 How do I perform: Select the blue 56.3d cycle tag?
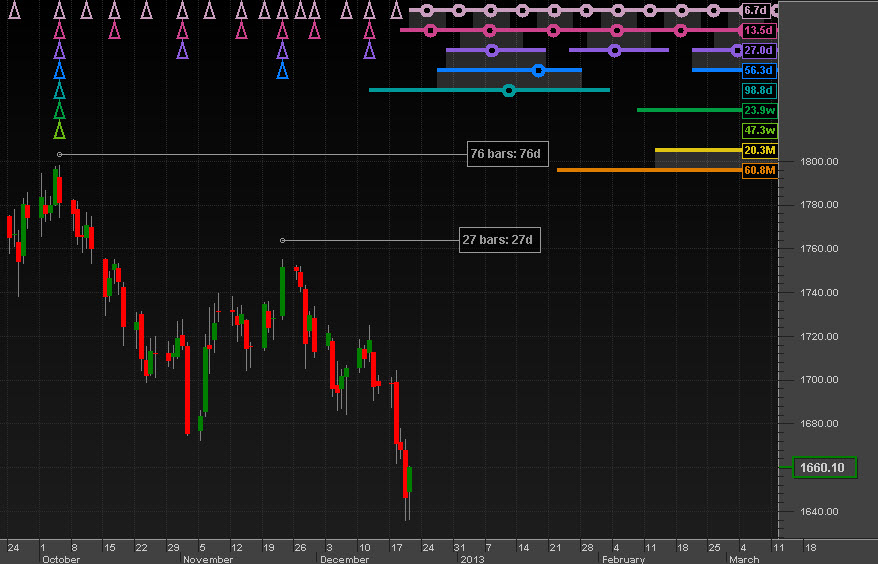[757, 70]
